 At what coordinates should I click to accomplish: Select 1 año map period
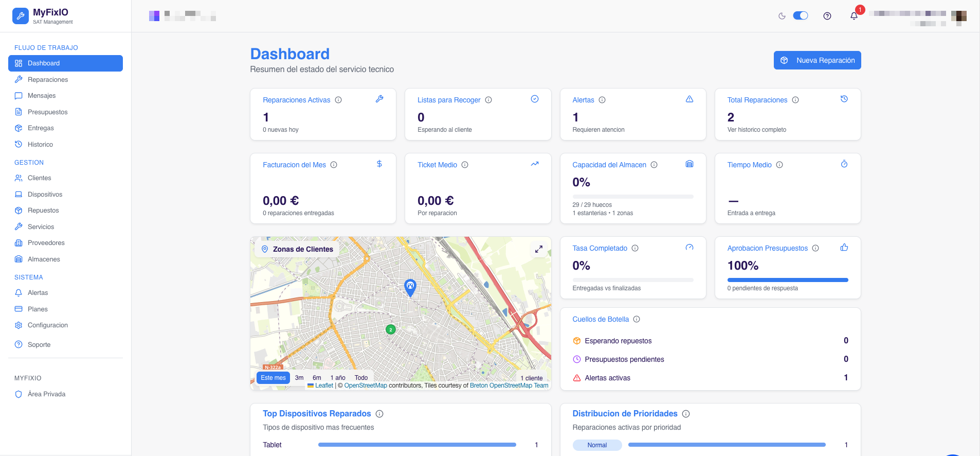[338, 378]
